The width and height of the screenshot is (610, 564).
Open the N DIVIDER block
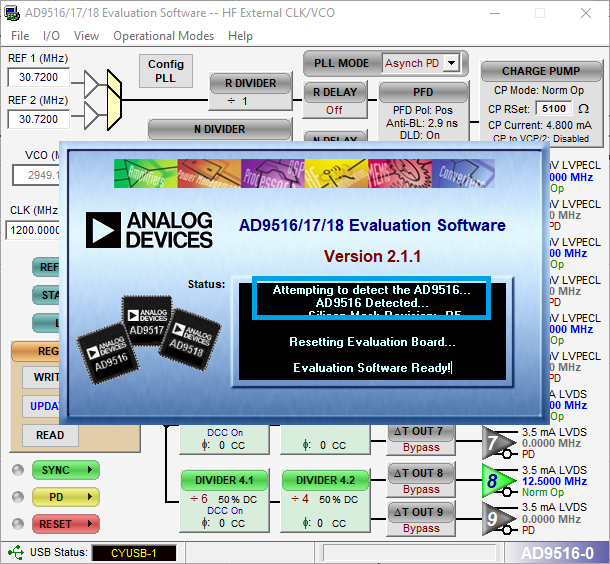[x=219, y=129]
